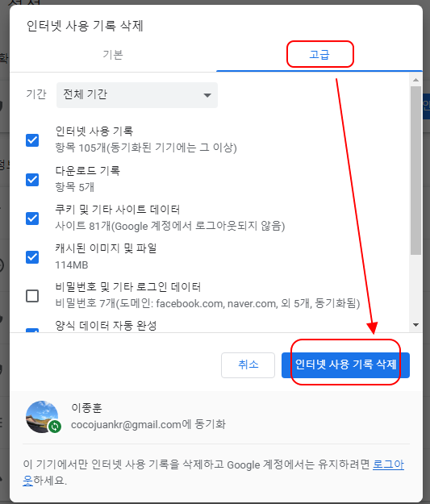Viewport: 430px width, 504px height.
Task: Uncheck 캐시된 이미지 및 파일 checkbox
Action: coord(32,257)
